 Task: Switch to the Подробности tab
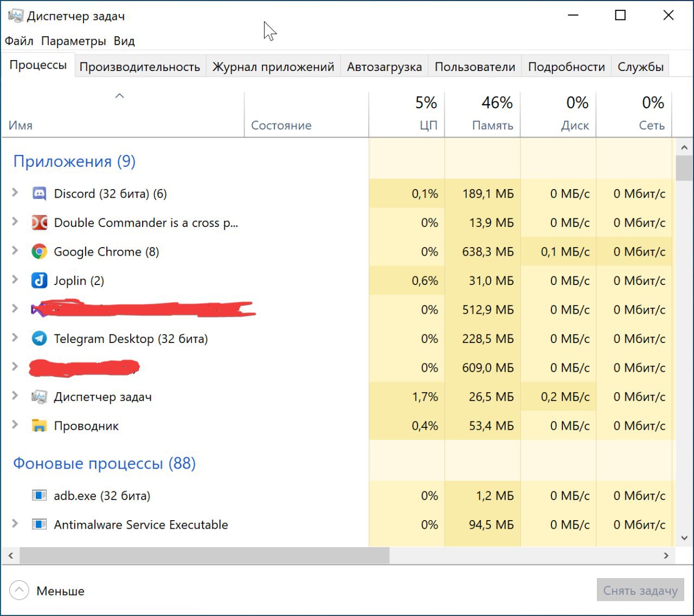567,67
